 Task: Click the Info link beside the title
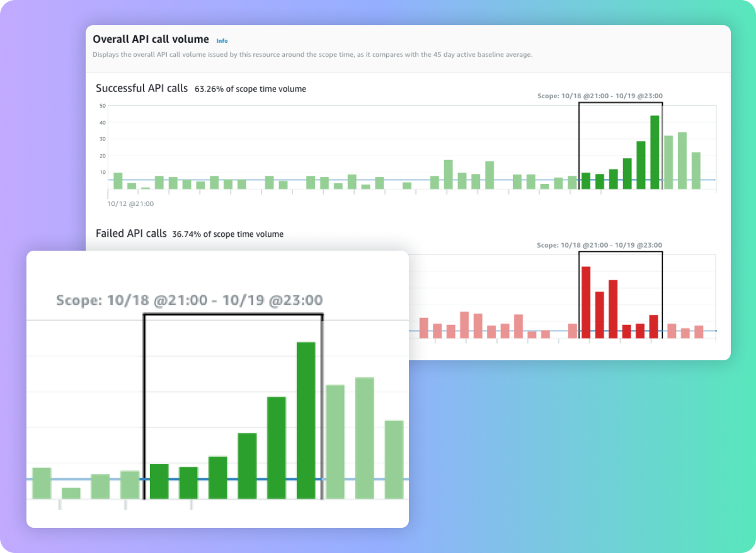point(222,40)
